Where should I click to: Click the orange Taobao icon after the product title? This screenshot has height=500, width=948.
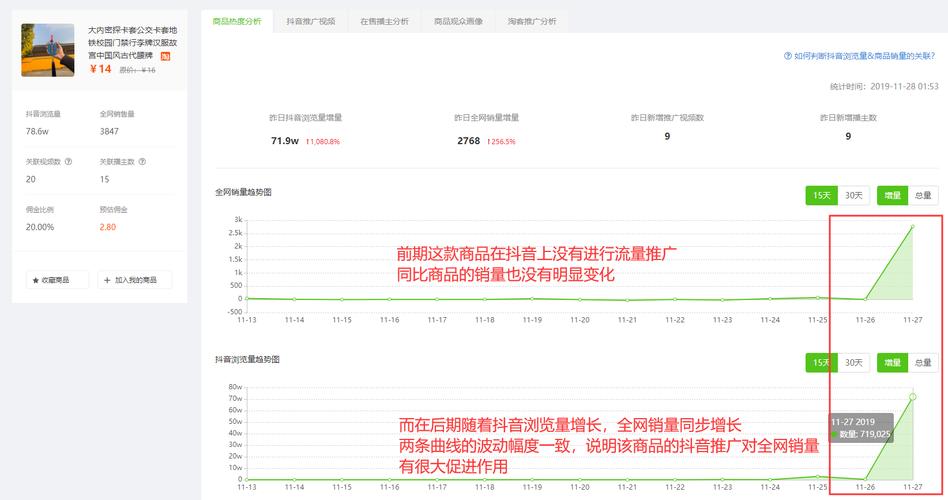pyautogui.click(x=165, y=56)
